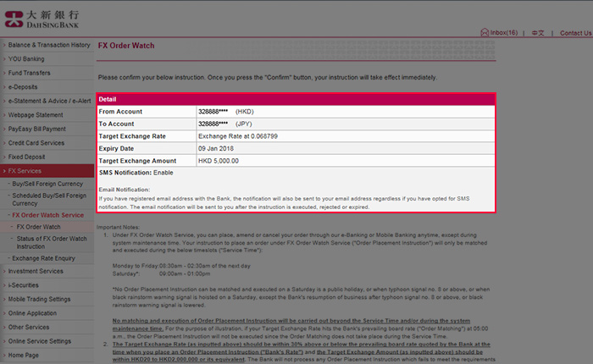593x364 pixels.
Task: Expand arrow beside Investment Services
Action: (4, 271)
